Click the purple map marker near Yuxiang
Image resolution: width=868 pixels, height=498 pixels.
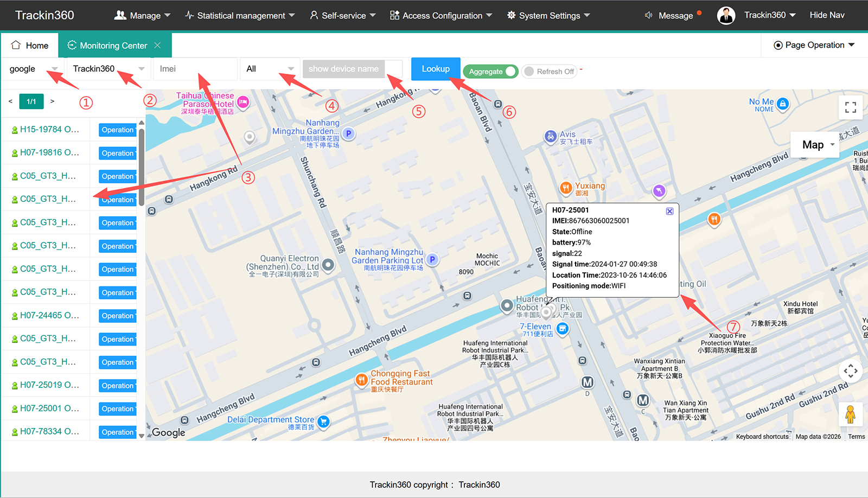click(x=659, y=190)
